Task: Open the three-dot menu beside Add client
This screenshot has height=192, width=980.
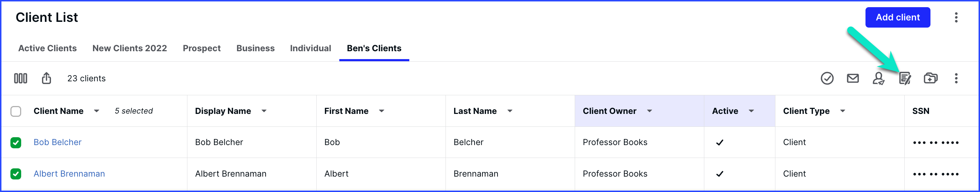Action: pyautogui.click(x=956, y=18)
